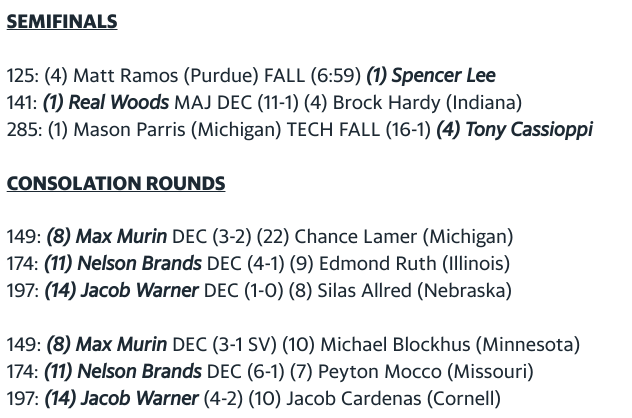Click Brock Hardy (Indiana) text
Viewport: 632px width, 418px height.
(x=427, y=102)
